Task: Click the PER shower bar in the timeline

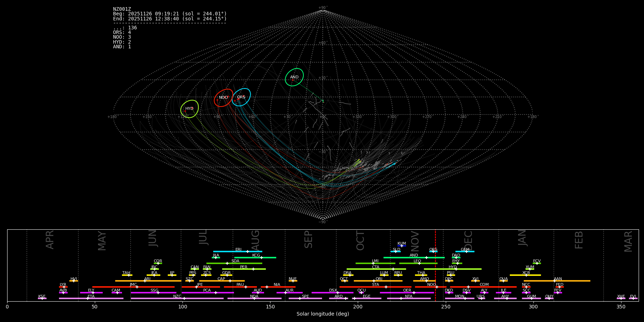Action: point(244,269)
